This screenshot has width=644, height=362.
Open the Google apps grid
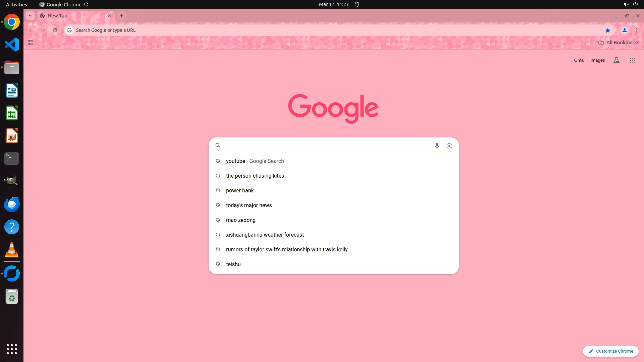(632, 60)
